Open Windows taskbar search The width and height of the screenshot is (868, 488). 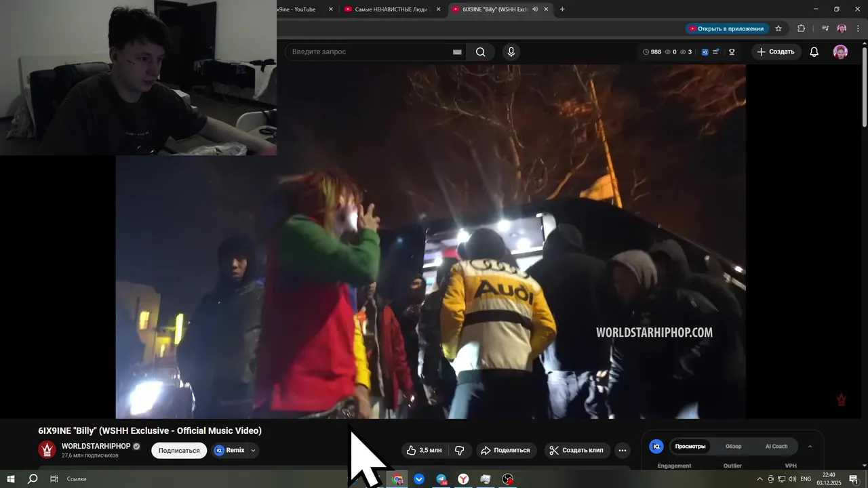pos(33,479)
